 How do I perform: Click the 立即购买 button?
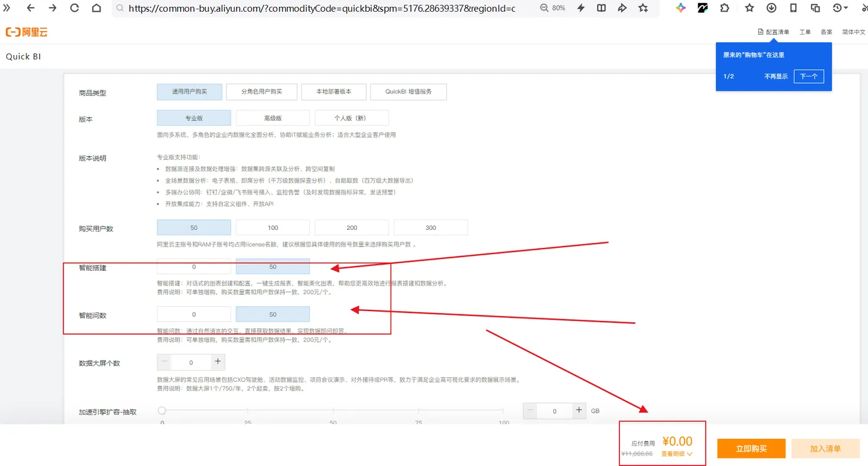[751, 449]
